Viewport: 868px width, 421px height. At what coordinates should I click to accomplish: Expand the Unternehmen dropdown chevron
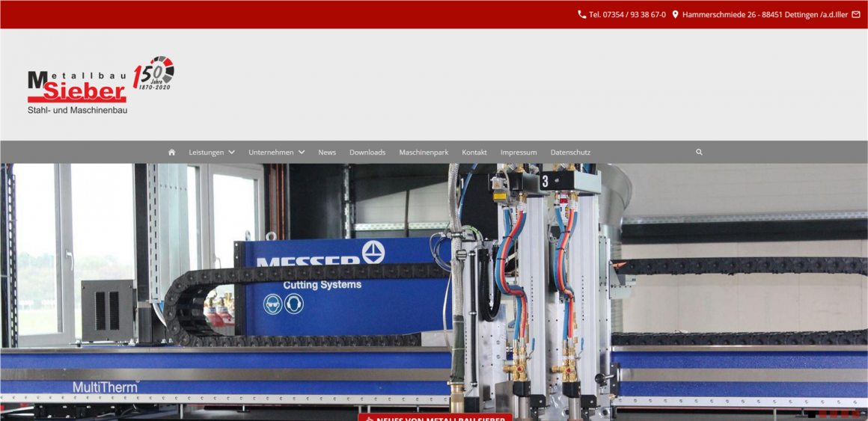[301, 153]
